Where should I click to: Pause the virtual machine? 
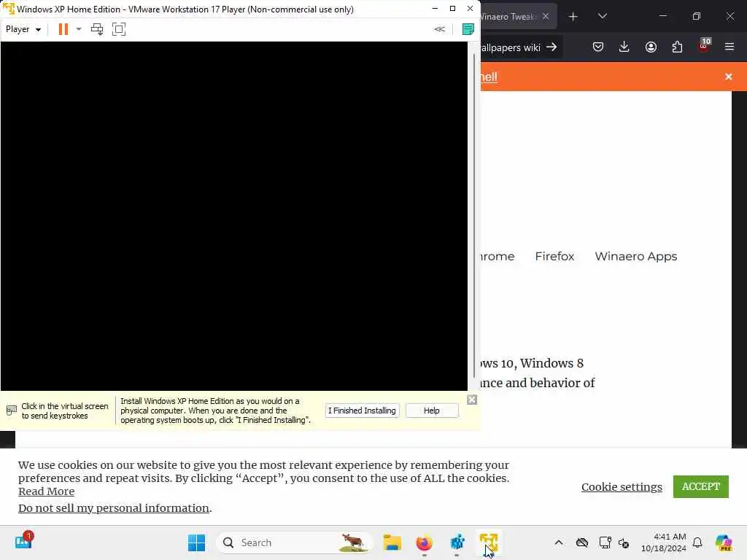point(63,29)
